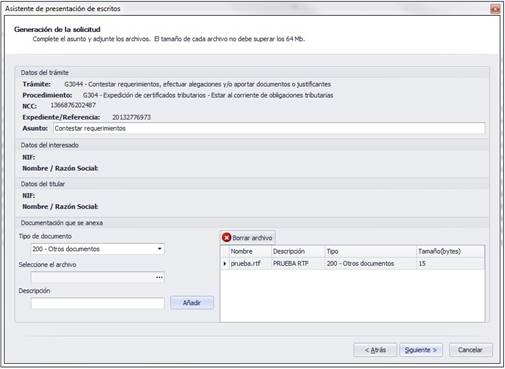This screenshot has width=505, height=369.
Task: Click the Generación de la solicitud heading
Action: pyautogui.click(x=57, y=29)
